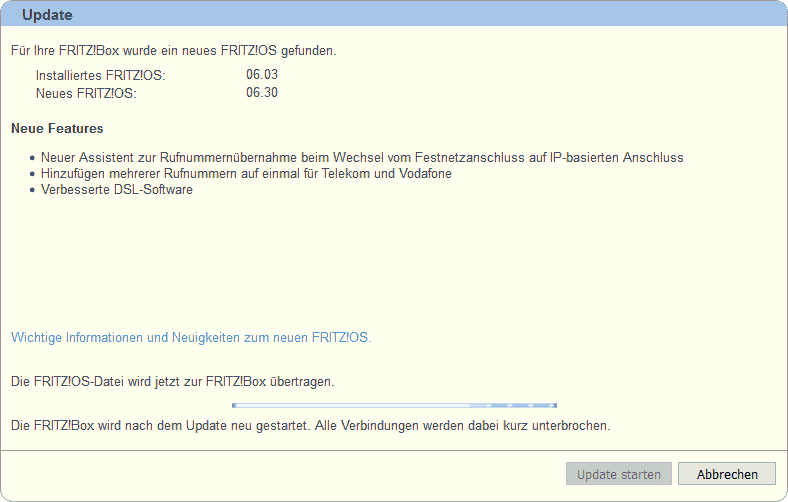788x502 pixels.
Task: Click the Verbesserte DSL-Software bullet
Action: (x=117, y=189)
